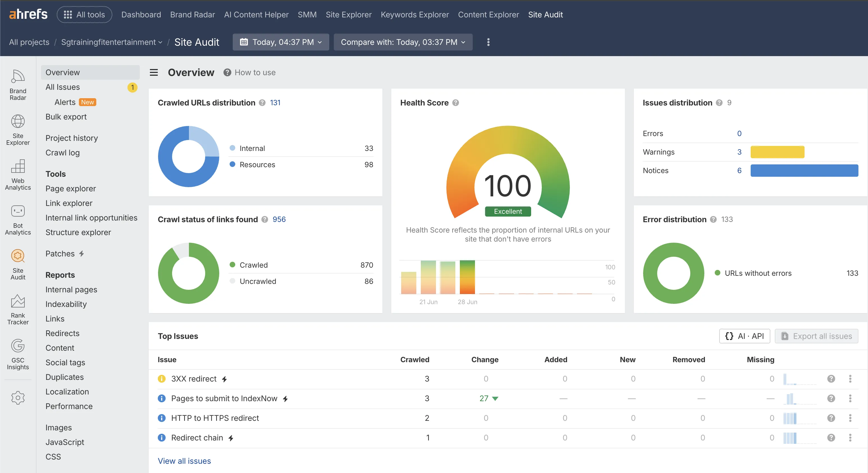Click the lightning icon beside Patches
This screenshot has width=868, height=473.
pyautogui.click(x=81, y=254)
